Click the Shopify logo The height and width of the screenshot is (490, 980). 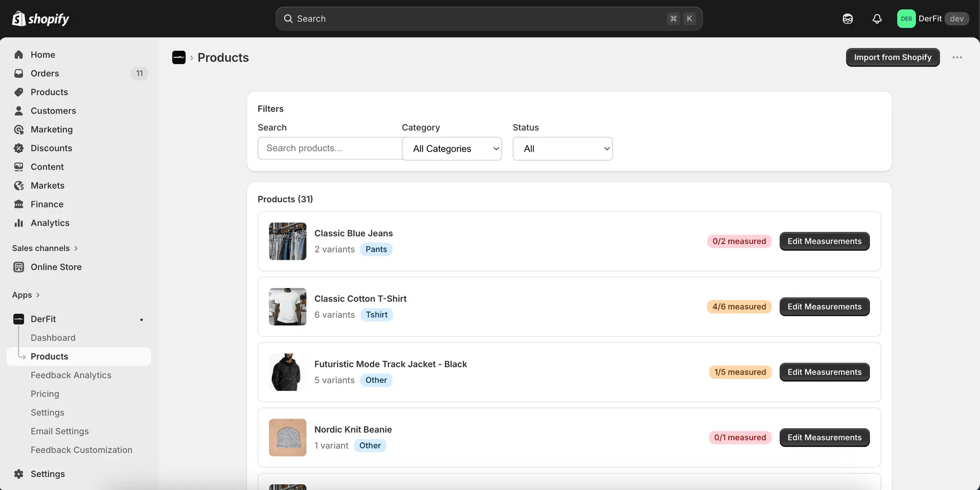coord(41,19)
